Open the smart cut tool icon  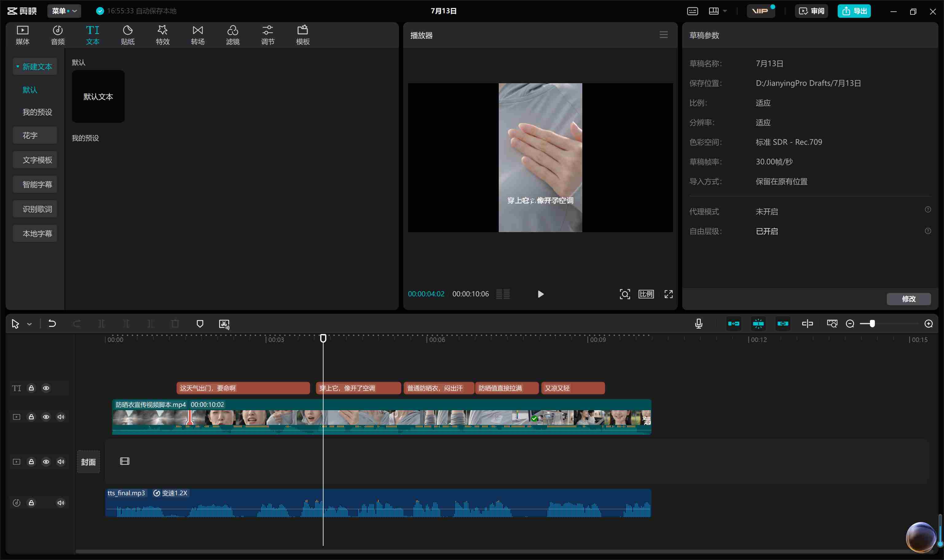tap(224, 324)
